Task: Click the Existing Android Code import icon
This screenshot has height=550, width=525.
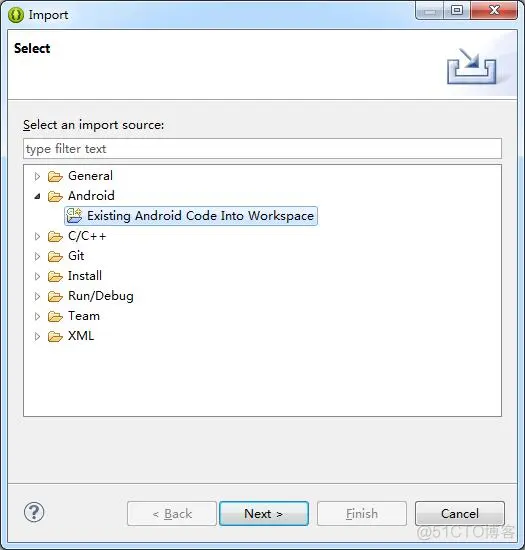Action: (74, 216)
